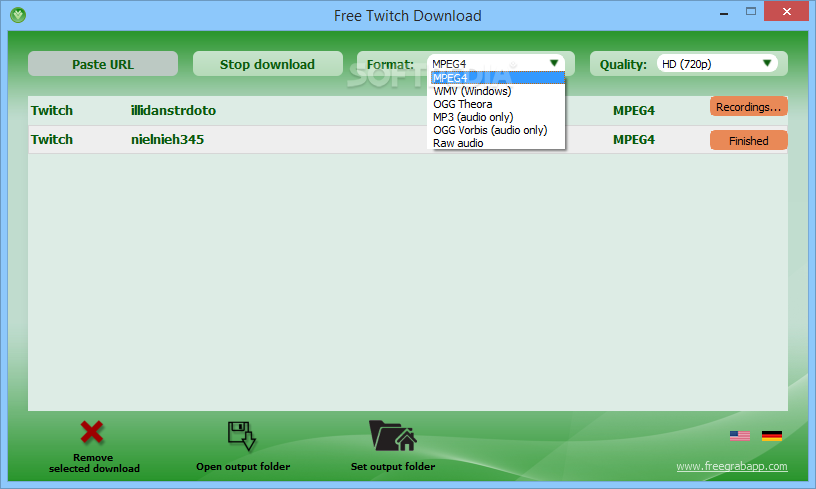This screenshot has width=816, height=489.
Task: Click the Remove selected download label
Action: (94, 463)
